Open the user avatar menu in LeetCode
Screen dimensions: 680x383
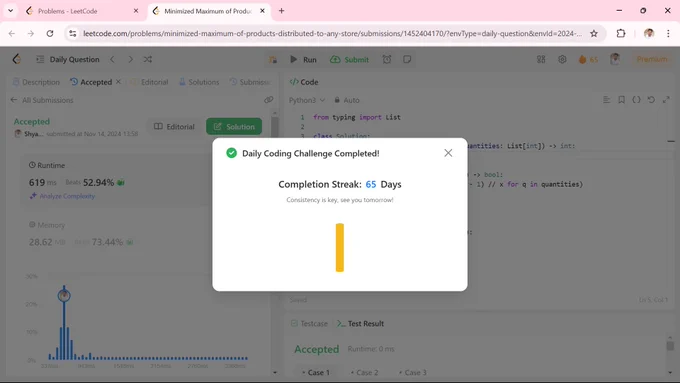[x=615, y=59]
